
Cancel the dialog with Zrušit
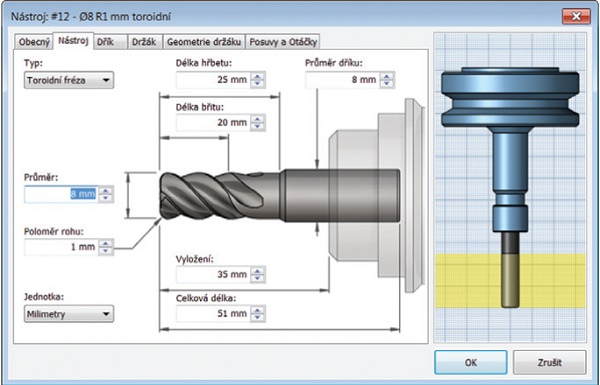549,362
